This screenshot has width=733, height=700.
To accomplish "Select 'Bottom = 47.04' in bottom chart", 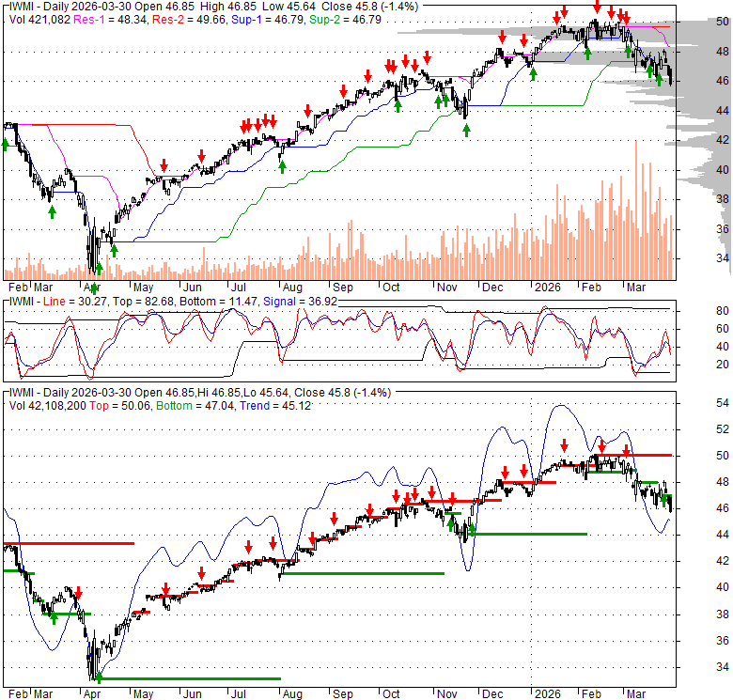I will [195, 406].
